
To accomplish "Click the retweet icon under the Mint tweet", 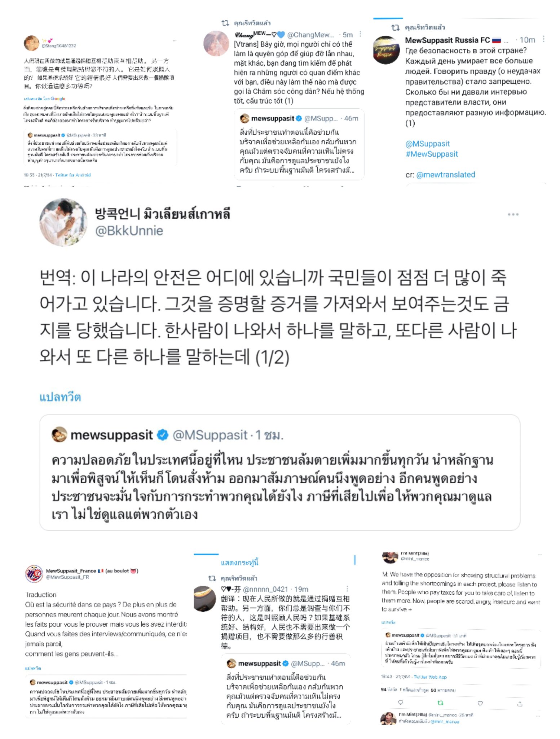I will 440,703.
